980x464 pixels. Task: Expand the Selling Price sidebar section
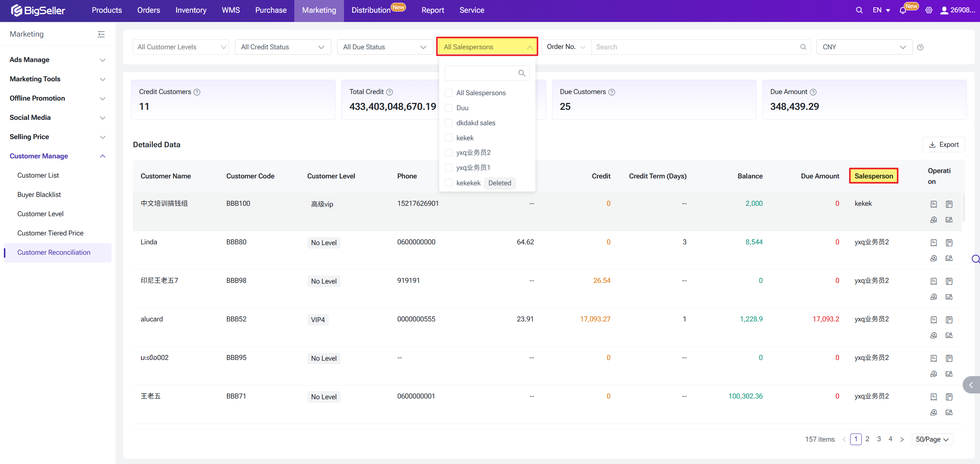pos(57,137)
